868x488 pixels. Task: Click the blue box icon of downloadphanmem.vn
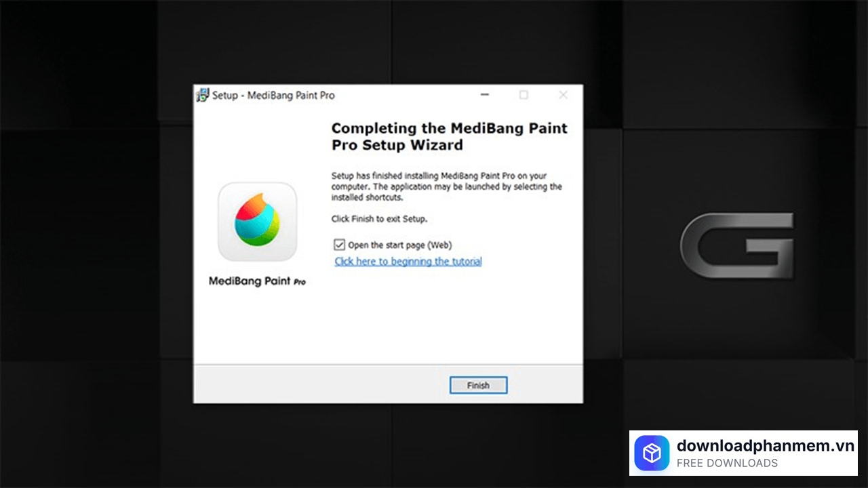tap(652, 453)
